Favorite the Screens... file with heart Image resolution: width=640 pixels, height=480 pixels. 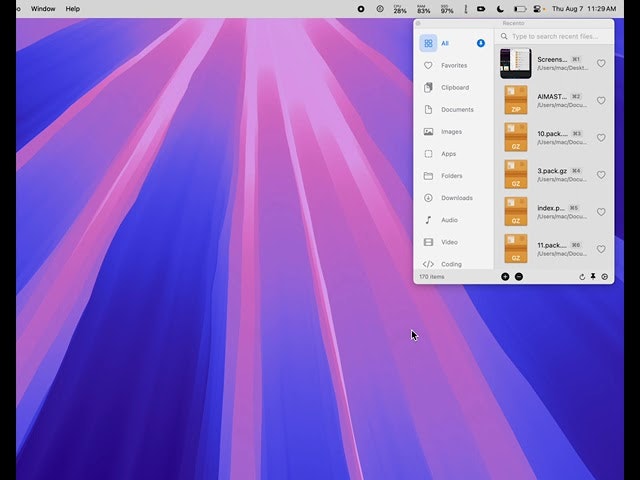tap(601, 63)
